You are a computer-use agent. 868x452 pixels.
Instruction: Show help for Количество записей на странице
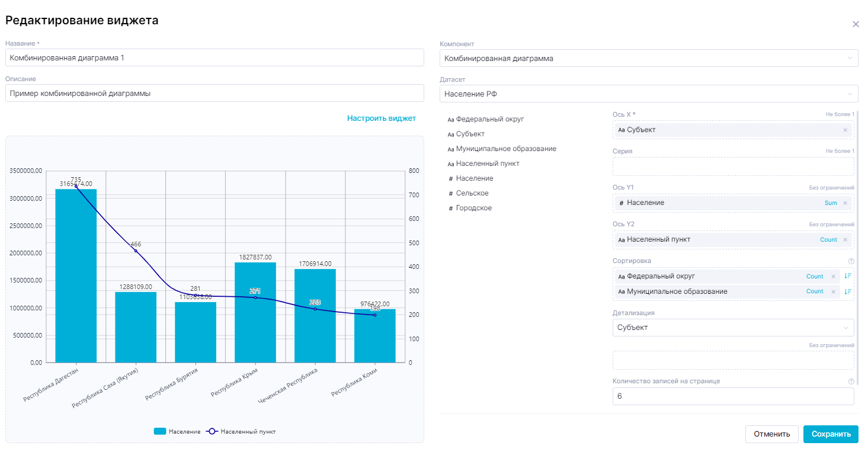click(851, 382)
